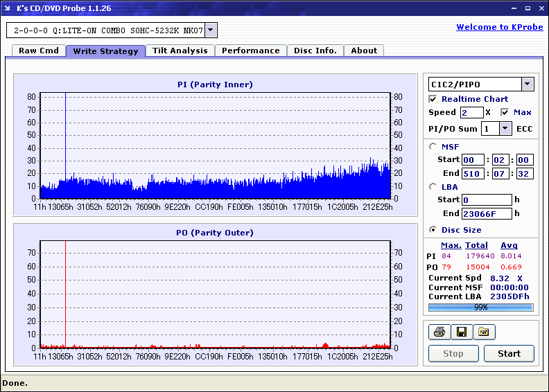This screenshot has height=392, width=549.
Task: Open the Disc Info. tab
Action: click(x=315, y=51)
